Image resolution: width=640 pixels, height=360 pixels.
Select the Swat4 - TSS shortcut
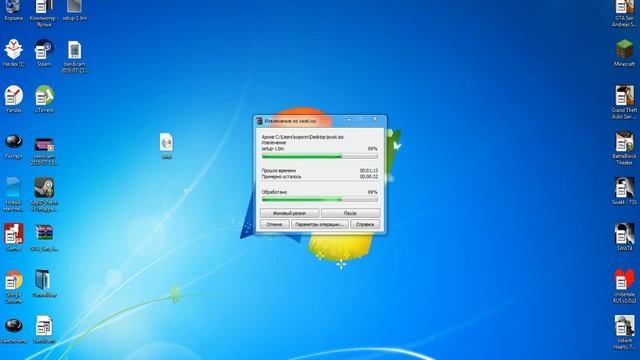click(624, 191)
